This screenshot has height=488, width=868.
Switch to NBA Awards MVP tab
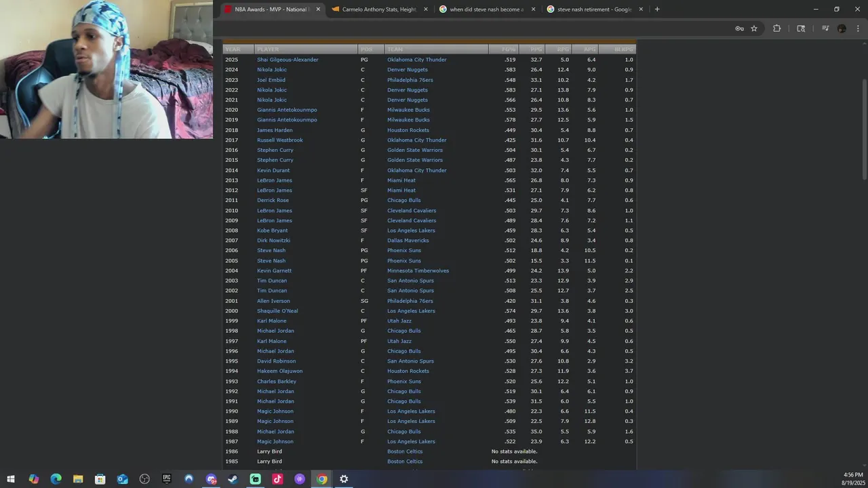coord(272,9)
